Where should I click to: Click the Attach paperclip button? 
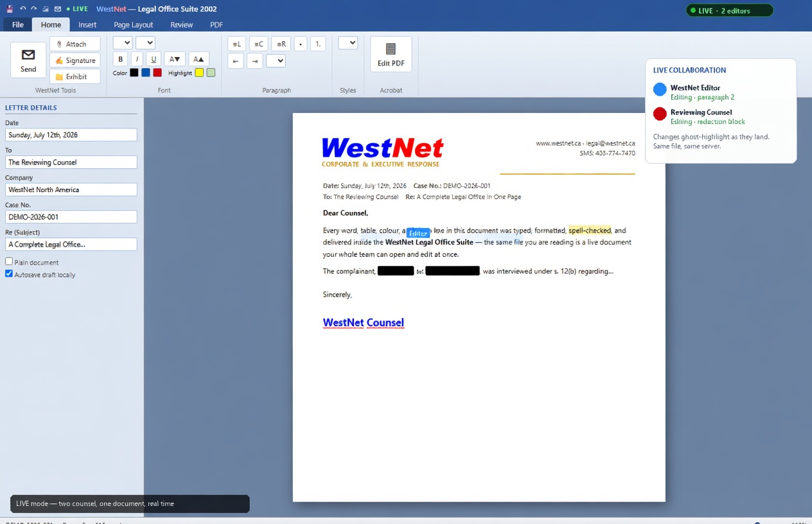click(x=75, y=44)
